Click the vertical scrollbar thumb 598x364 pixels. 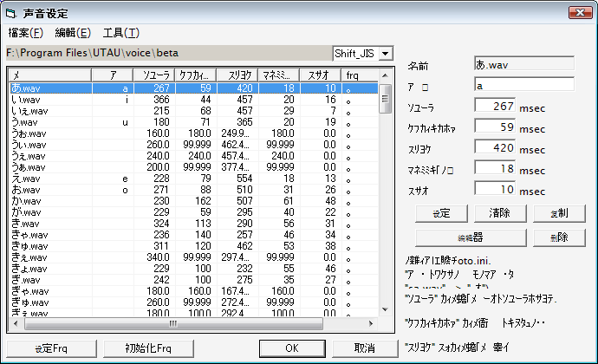(385, 99)
